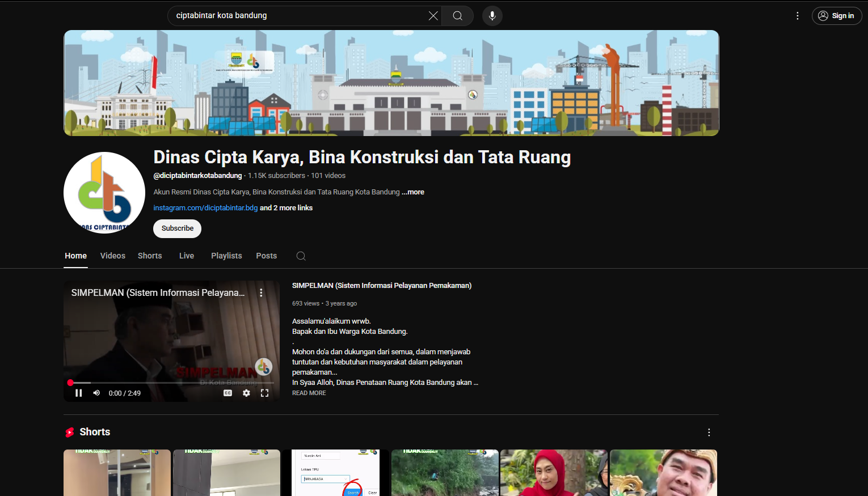The height and width of the screenshot is (496, 868).
Task: Click the 0:00 / 2:49 time display
Action: tap(125, 393)
